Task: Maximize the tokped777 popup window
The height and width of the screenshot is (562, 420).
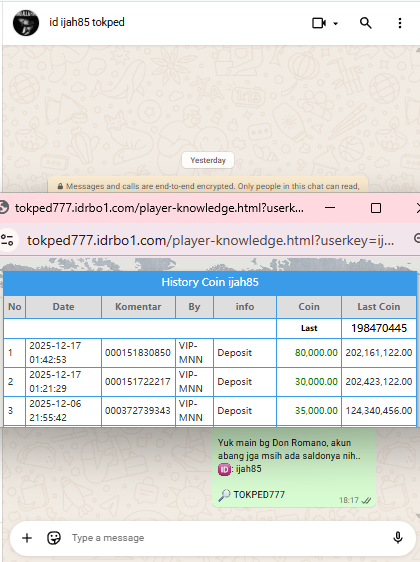Action: coord(376,208)
